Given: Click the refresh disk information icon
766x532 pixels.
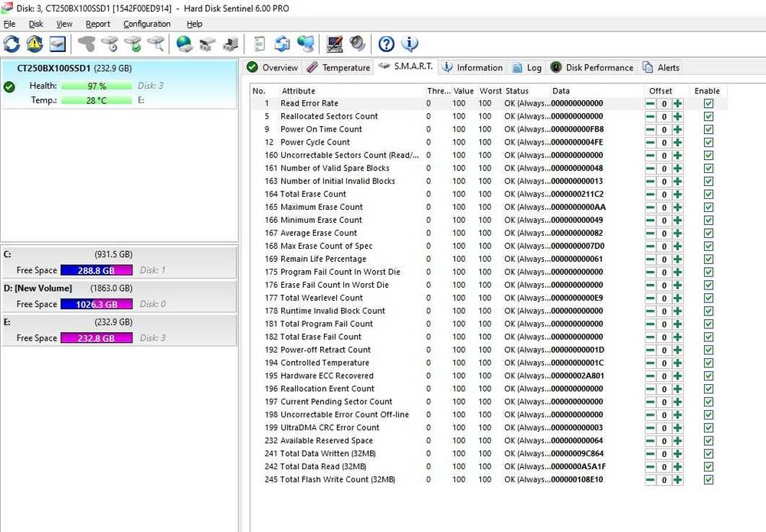Looking at the screenshot, I should (11, 44).
